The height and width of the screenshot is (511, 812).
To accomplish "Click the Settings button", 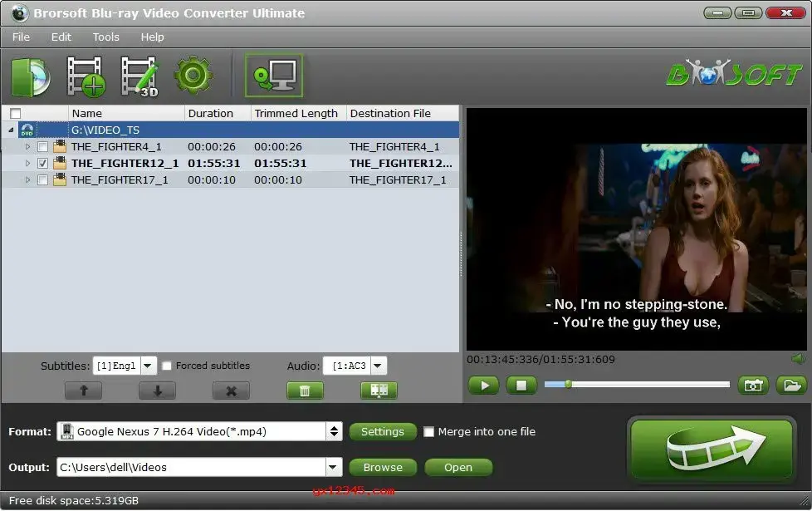I will coord(383,432).
